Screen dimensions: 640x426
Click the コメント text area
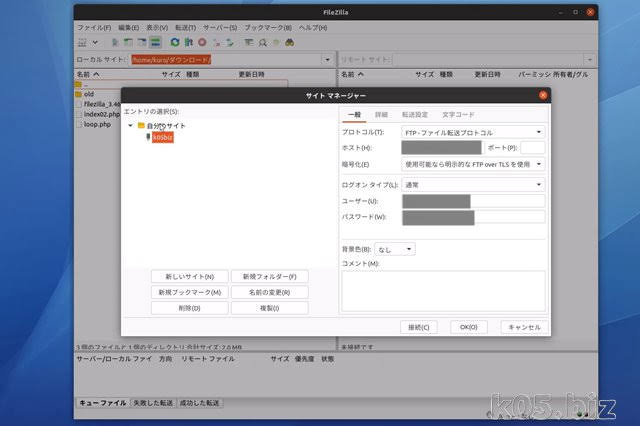(443, 291)
